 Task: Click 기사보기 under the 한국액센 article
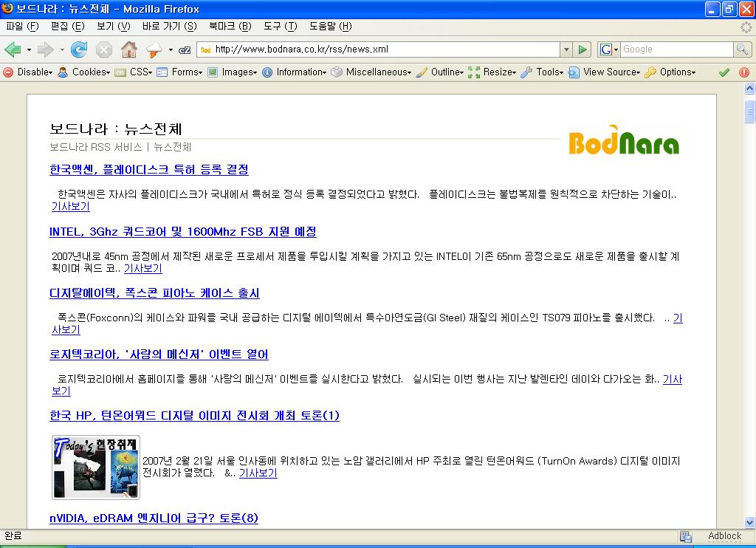[x=70, y=207]
